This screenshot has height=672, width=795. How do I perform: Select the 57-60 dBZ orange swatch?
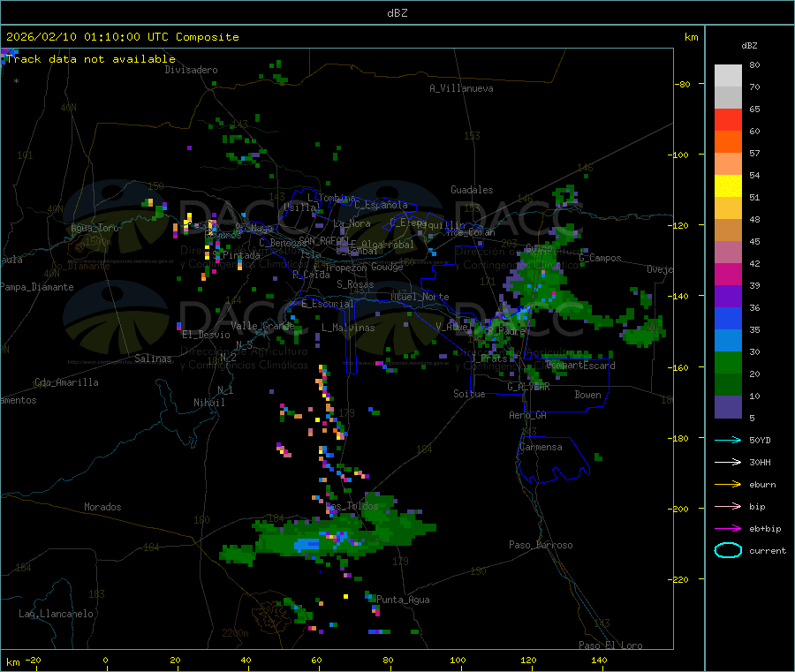(728, 142)
